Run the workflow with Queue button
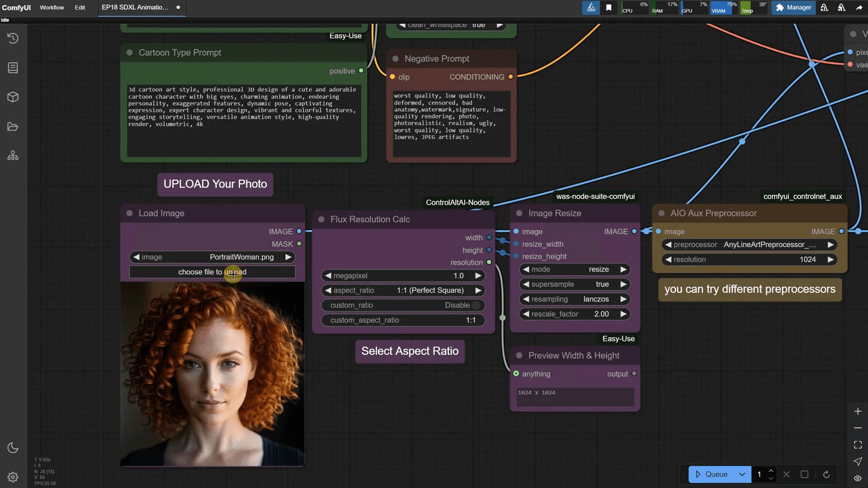Screen dimensions: 868x488 click(711, 474)
